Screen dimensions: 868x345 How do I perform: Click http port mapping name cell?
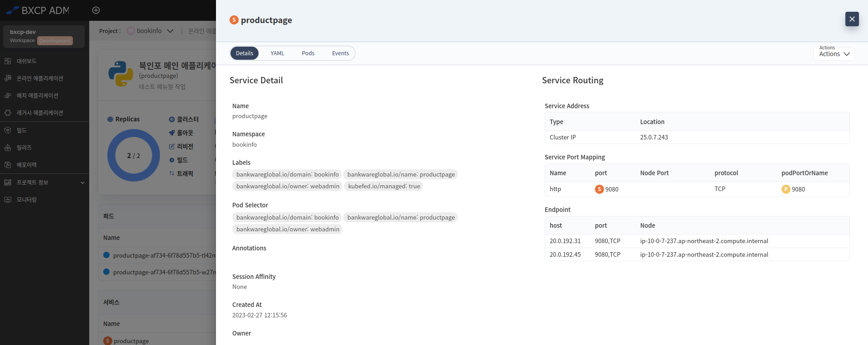pyautogui.click(x=555, y=189)
